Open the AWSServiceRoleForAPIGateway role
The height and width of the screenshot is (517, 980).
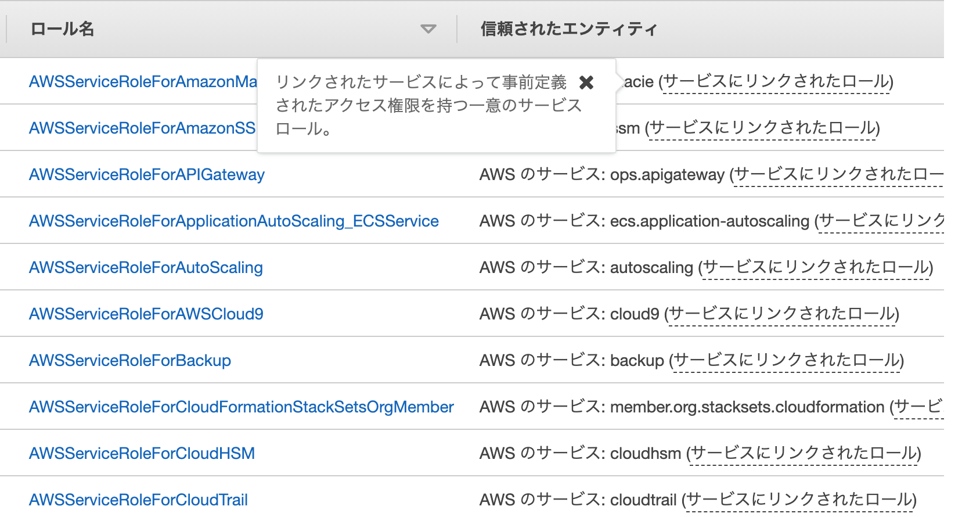coord(147,174)
